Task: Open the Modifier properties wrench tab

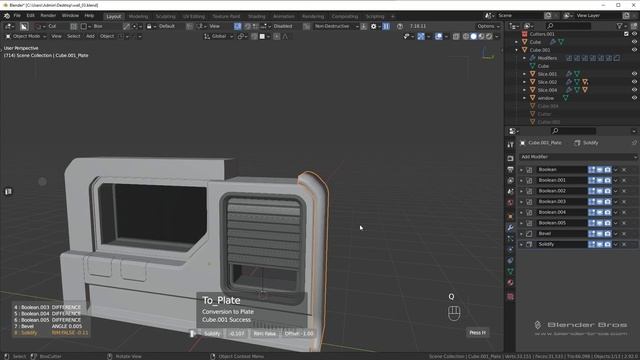Action: 510,227
